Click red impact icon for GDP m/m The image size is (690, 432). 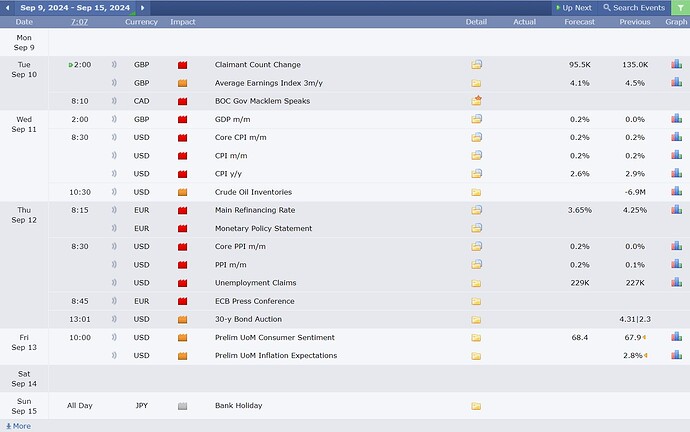click(x=182, y=119)
